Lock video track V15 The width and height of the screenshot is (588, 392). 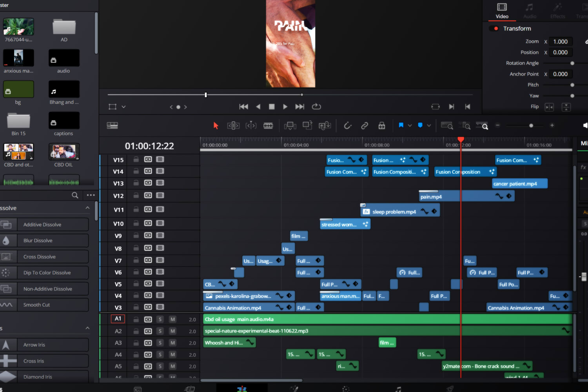[x=136, y=160]
